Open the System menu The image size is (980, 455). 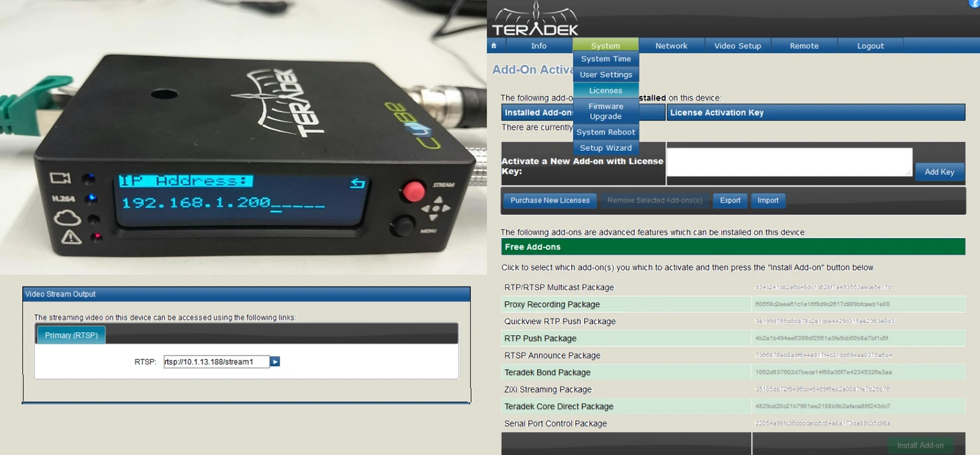coord(605,46)
